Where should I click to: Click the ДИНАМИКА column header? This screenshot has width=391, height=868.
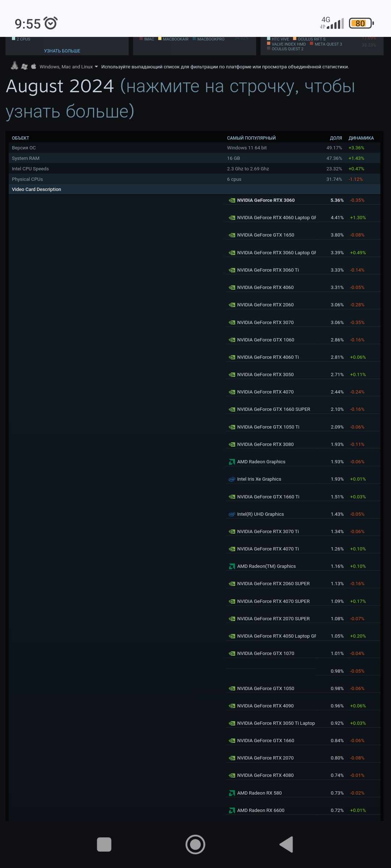click(361, 138)
